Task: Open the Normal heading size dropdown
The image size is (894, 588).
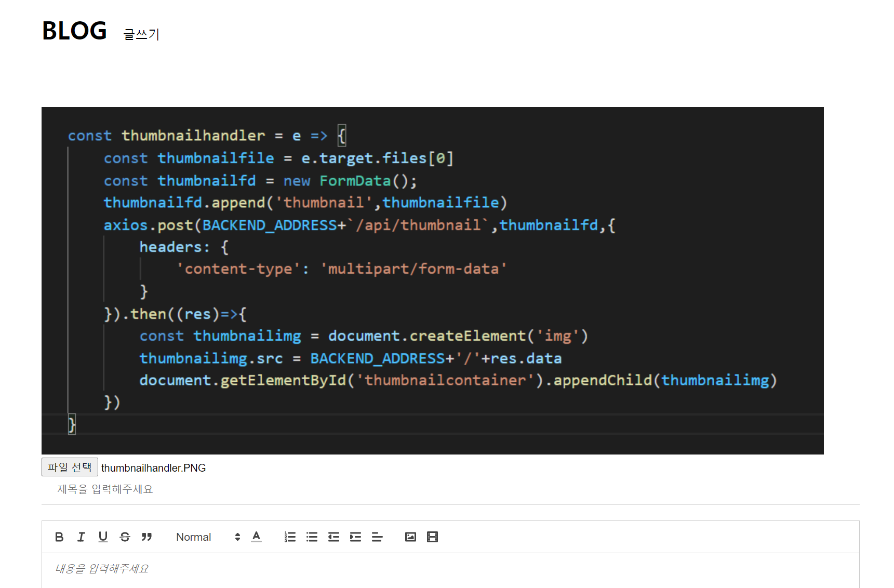Action: point(208,537)
